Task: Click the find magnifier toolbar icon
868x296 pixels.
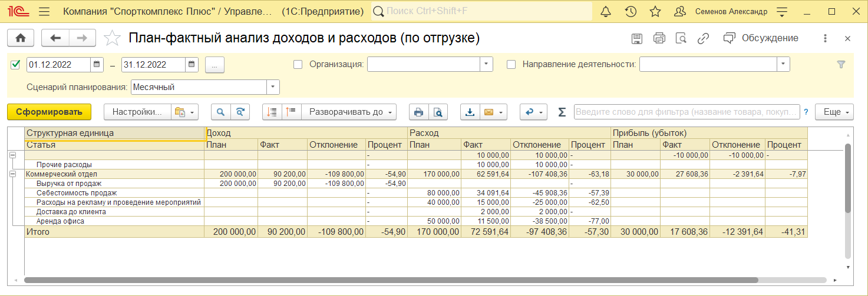Action: 221,112
